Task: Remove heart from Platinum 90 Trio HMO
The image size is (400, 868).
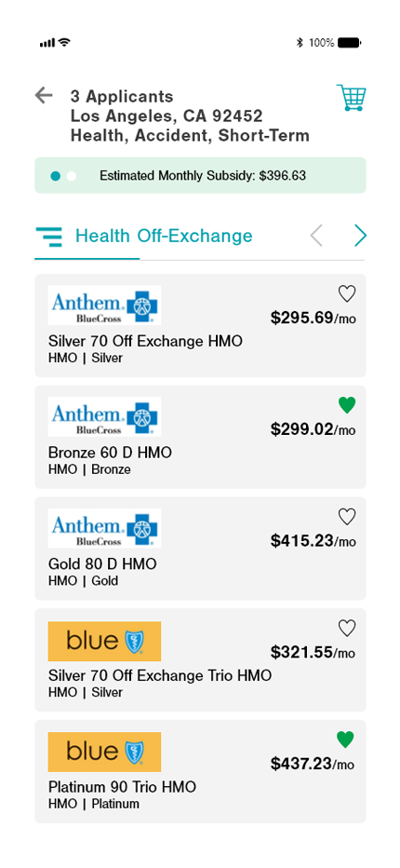Action: point(346,739)
